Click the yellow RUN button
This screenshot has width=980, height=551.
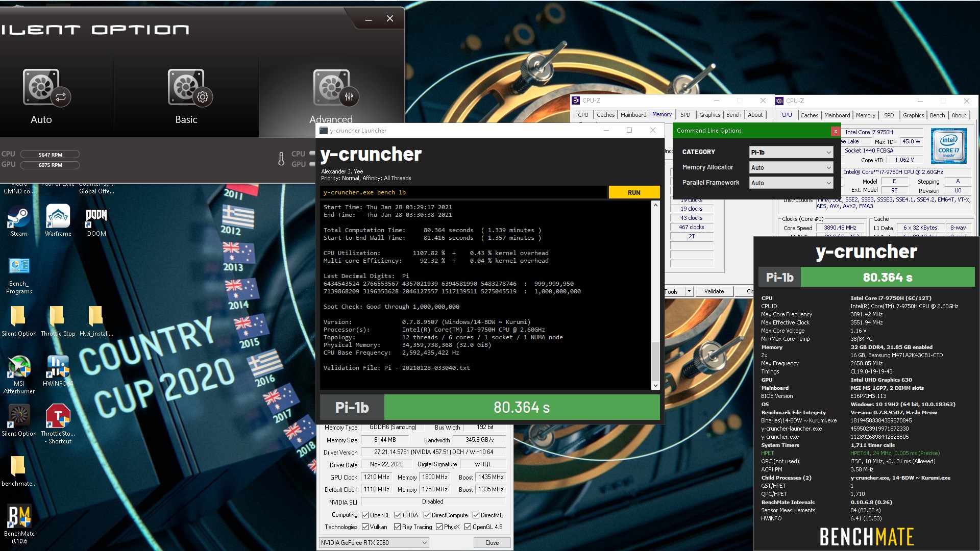click(634, 192)
